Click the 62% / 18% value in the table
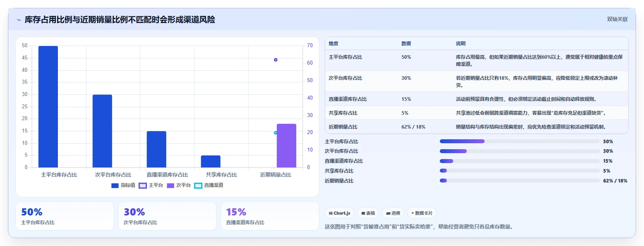 coord(413,127)
